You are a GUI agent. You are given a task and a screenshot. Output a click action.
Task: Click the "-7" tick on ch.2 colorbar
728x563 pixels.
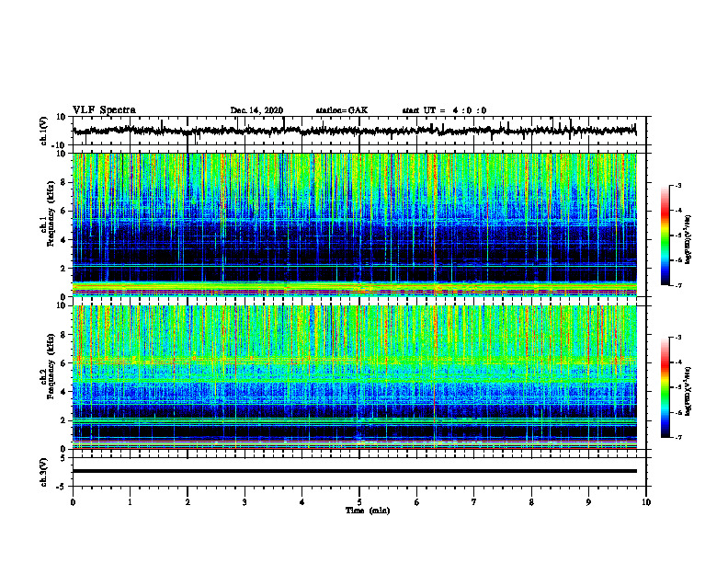[x=677, y=438]
